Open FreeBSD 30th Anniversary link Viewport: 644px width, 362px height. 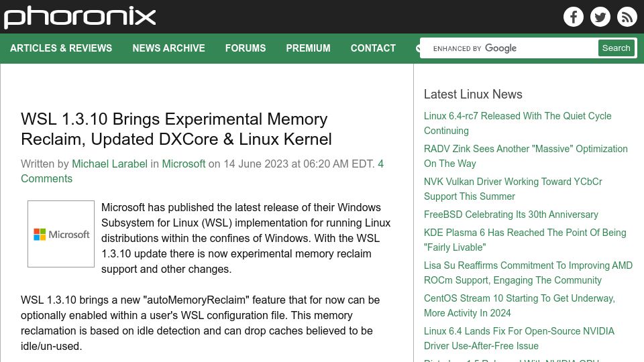tap(511, 215)
